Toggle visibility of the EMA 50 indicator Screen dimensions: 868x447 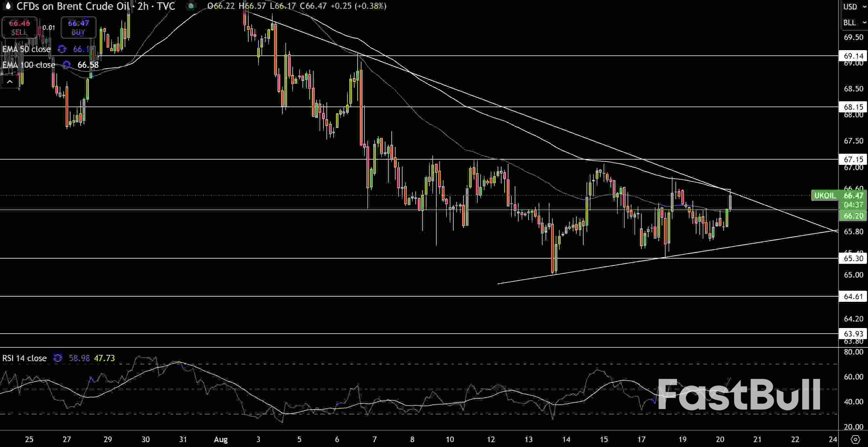tap(26, 49)
